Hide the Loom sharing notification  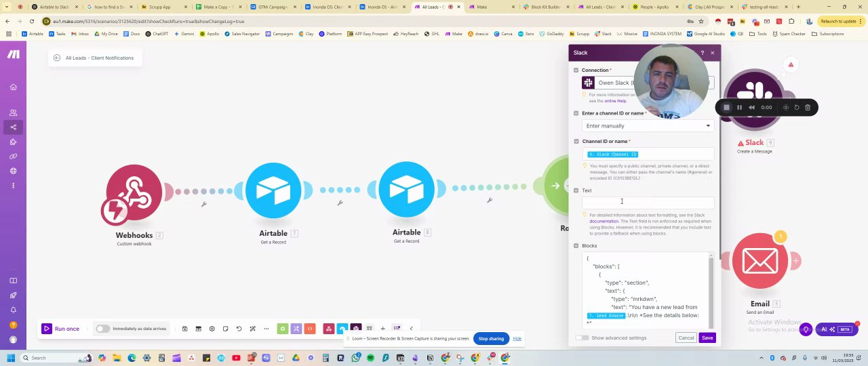[x=517, y=338]
